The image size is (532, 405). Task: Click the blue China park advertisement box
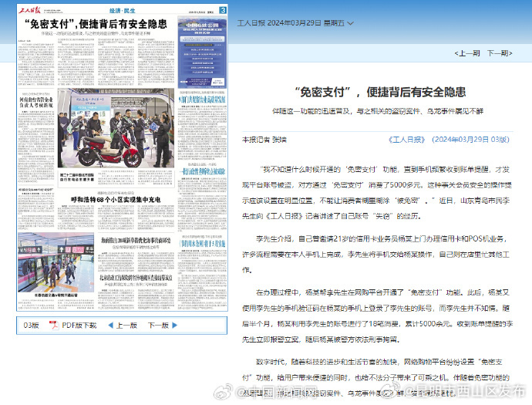point(202,52)
